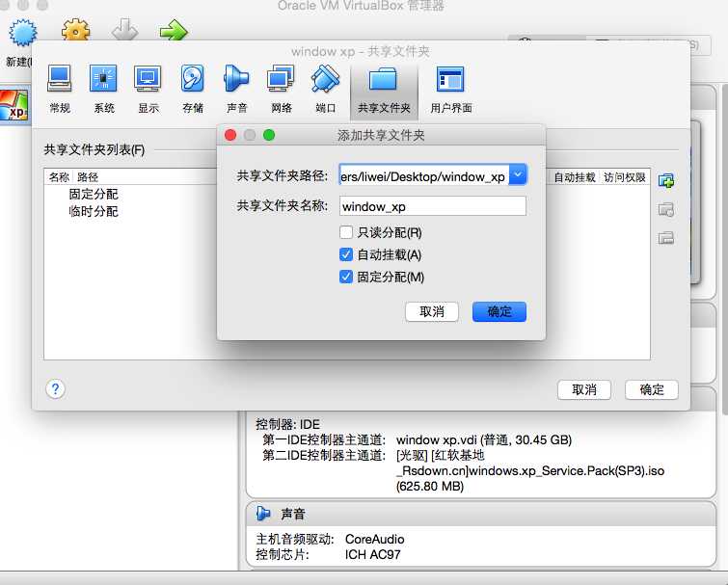Click the 控制器: IDE label
The image size is (728, 585).
(287, 424)
